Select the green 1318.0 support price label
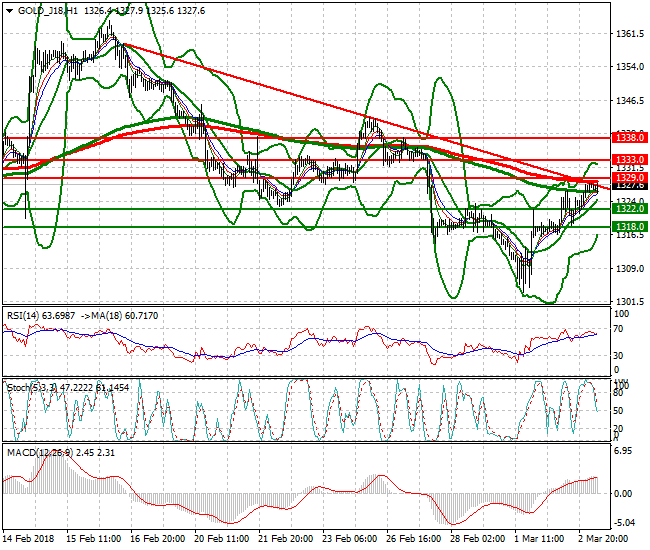This screenshot has height=550, width=650. click(x=629, y=227)
